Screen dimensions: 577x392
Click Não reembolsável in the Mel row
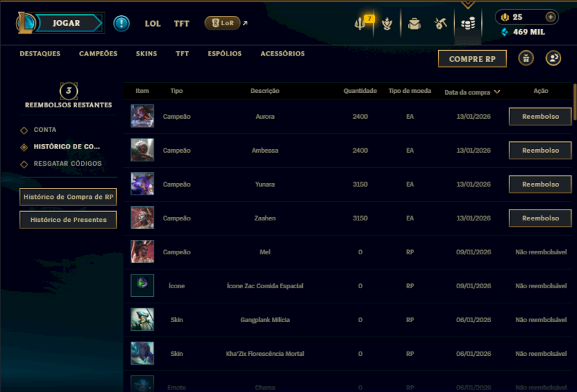(541, 252)
